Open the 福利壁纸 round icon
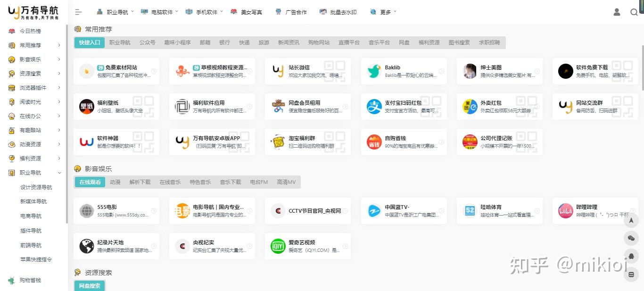The height and width of the screenshot is (291, 644). tap(87, 107)
